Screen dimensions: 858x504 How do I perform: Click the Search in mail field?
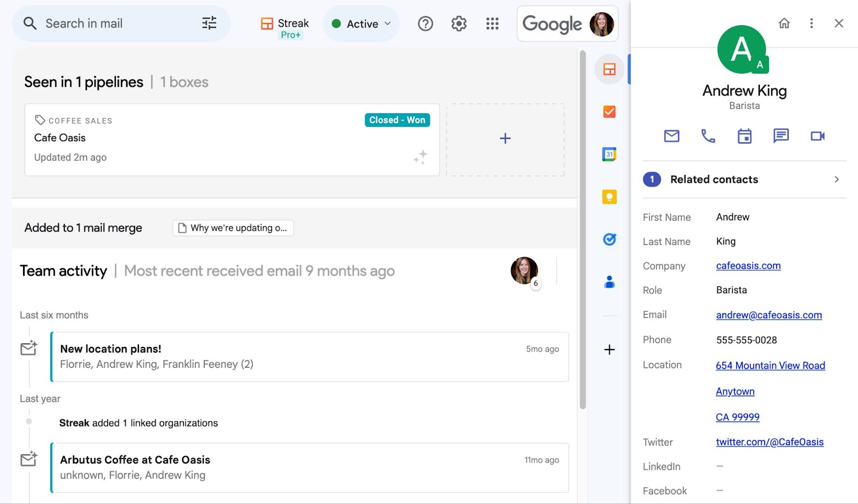[121, 24]
